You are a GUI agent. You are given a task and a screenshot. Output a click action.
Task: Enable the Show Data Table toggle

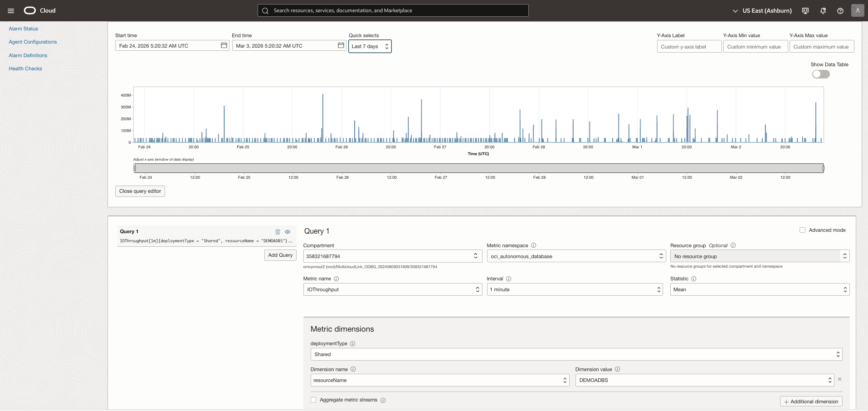click(x=821, y=74)
